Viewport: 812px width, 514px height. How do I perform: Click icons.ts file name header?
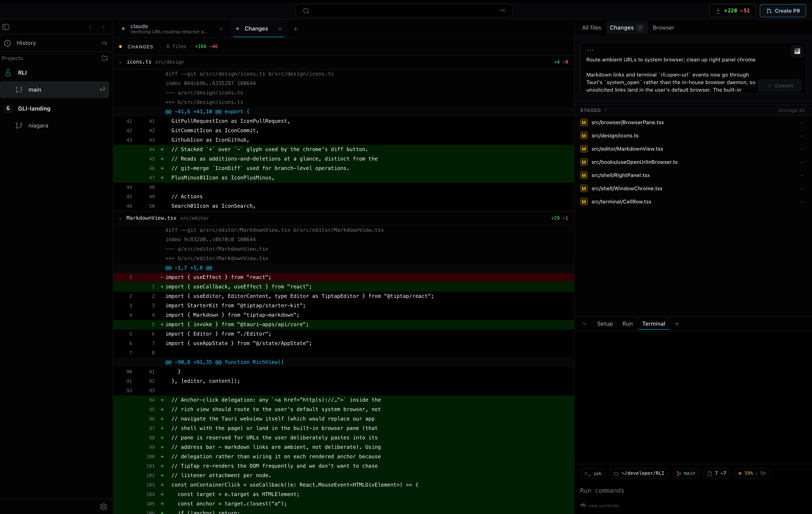coord(139,62)
